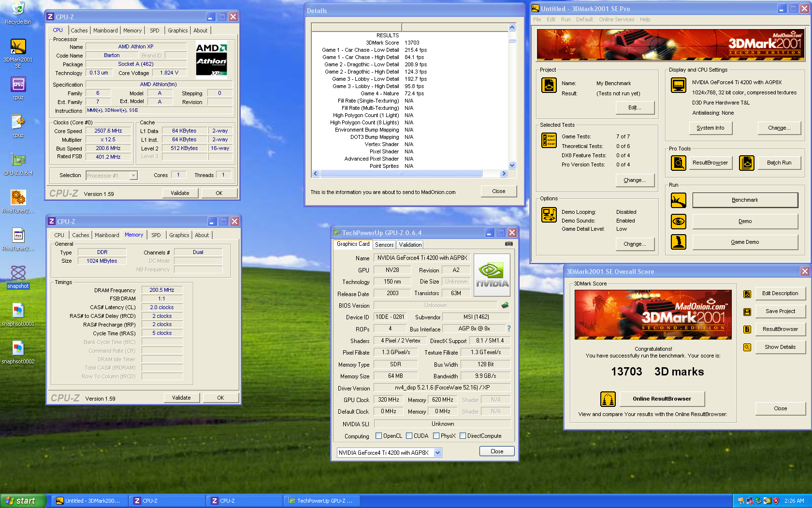
Task: Click the ResultBrowser magnifier icon in Pro Tools
Action: pyautogui.click(x=679, y=163)
